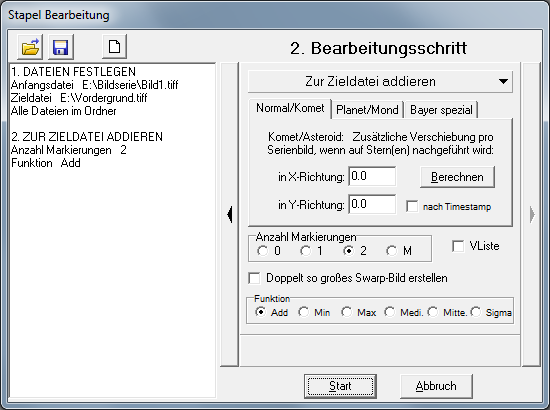550x410 pixels.
Task: Enable 'Doppelt so großes Swarp-Bild erstellen'
Action: pos(254,278)
